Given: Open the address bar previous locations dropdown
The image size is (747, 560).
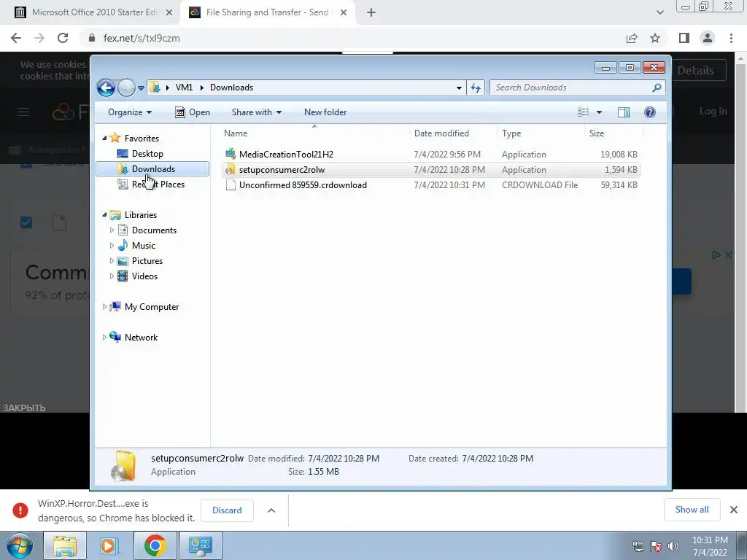Looking at the screenshot, I should 459,87.
